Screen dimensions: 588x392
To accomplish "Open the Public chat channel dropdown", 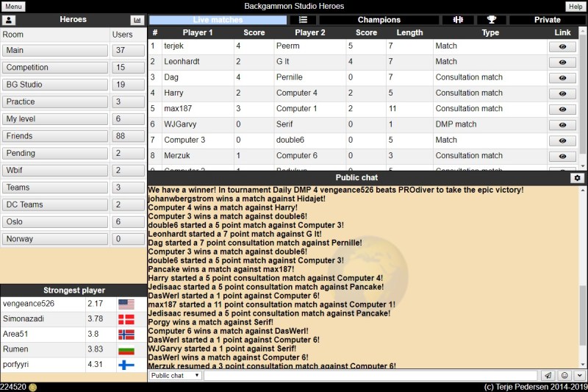I will click(x=175, y=375).
